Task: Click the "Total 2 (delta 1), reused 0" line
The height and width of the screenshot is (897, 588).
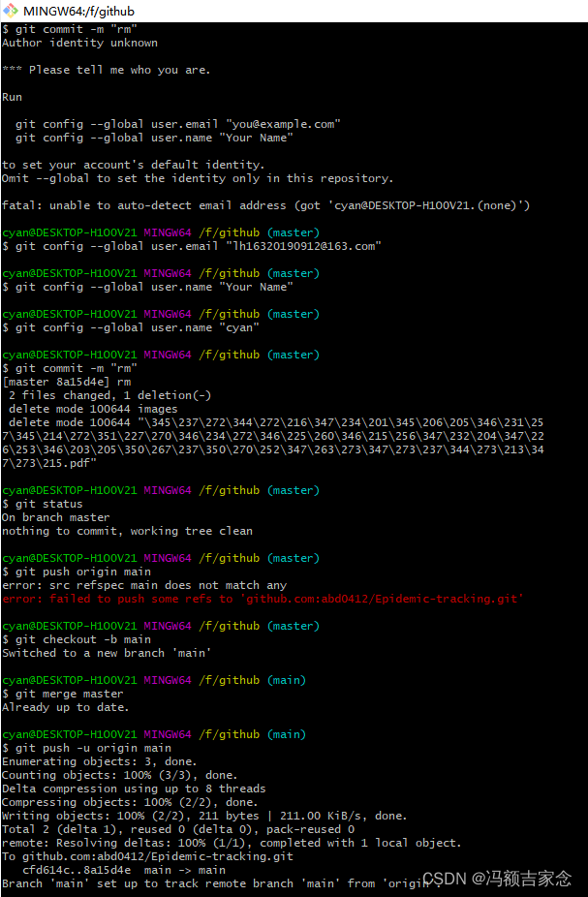Action: [178, 829]
